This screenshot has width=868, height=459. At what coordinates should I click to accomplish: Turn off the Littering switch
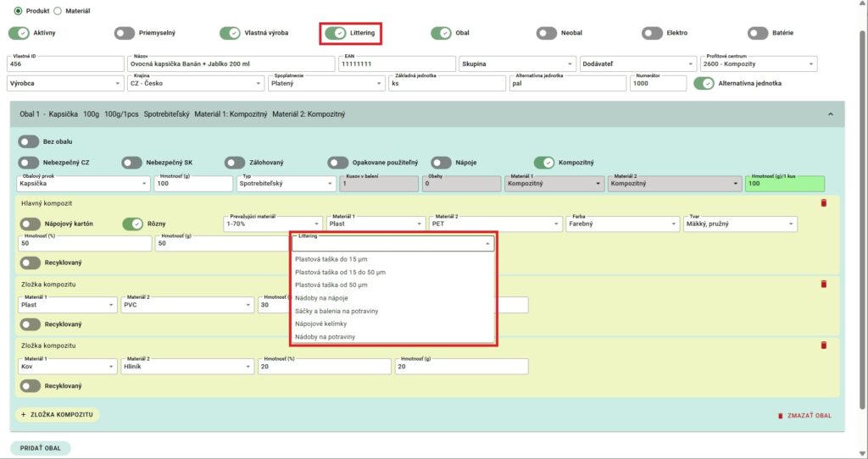pyautogui.click(x=336, y=33)
